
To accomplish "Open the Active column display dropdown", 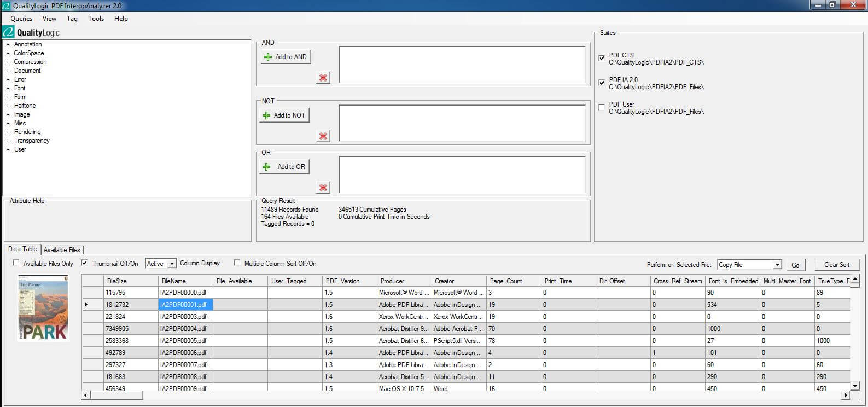I will 172,264.
